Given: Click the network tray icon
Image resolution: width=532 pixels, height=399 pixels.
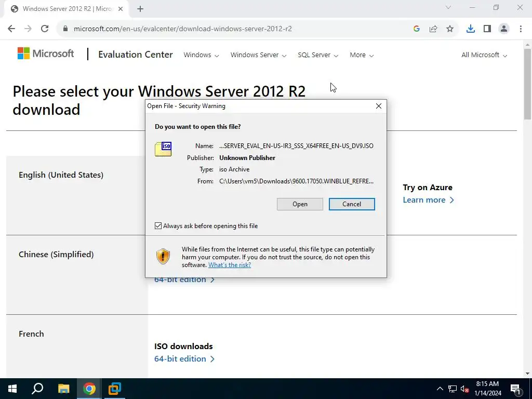Looking at the screenshot, I should click(x=453, y=389).
